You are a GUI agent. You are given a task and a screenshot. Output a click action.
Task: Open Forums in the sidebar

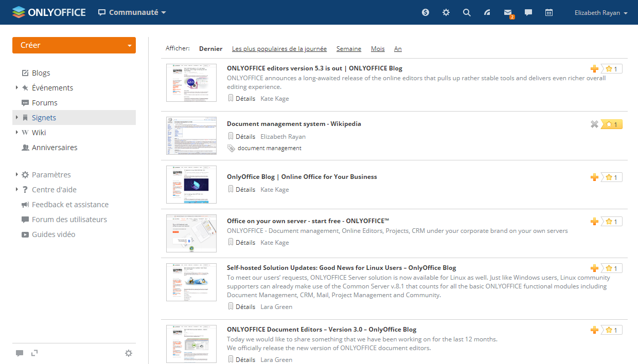44,103
